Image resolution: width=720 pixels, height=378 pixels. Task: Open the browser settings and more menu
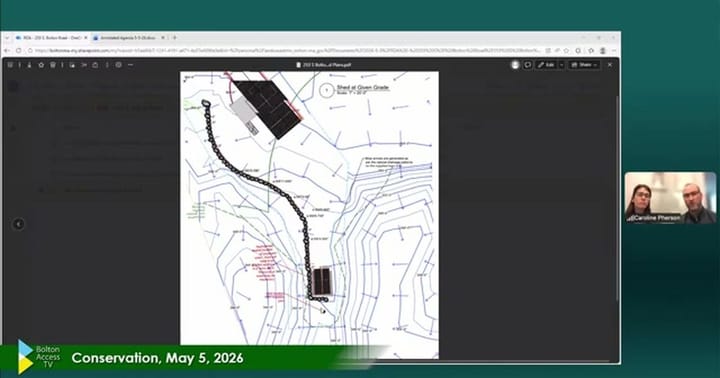[x=614, y=51]
